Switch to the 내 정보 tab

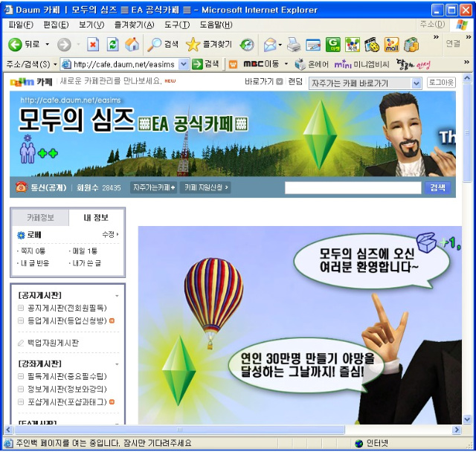click(96, 218)
